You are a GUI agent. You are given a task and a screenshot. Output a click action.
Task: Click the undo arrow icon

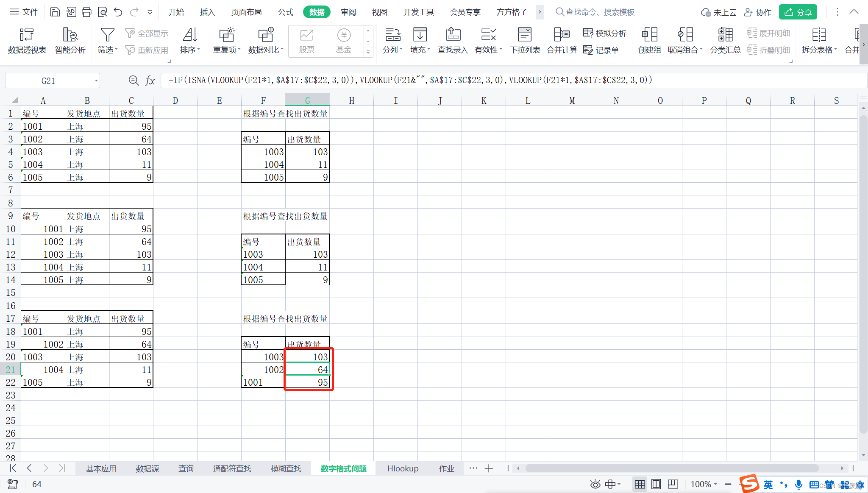118,12
